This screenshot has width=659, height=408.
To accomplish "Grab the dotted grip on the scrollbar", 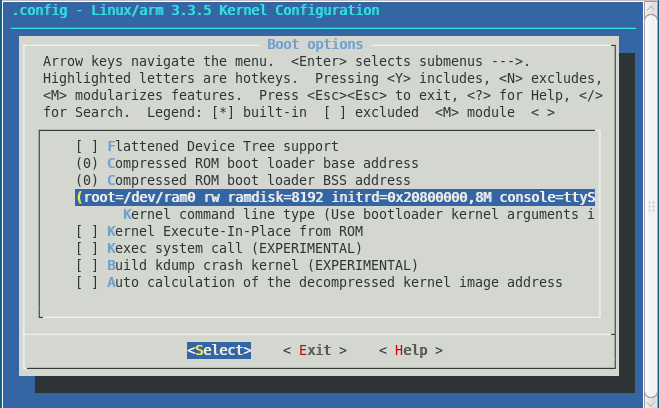I will [651, 206].
